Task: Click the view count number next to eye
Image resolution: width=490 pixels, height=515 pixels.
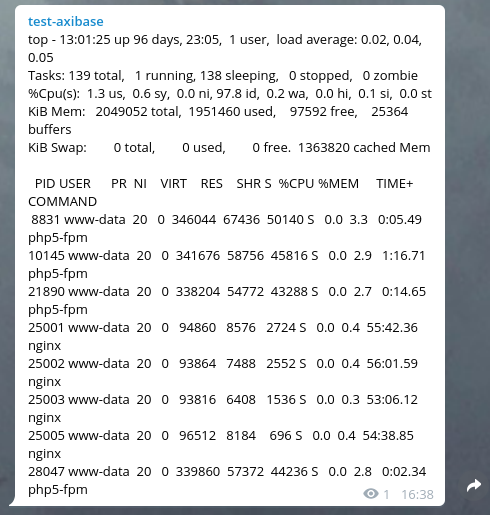Action: coord(386,495)
